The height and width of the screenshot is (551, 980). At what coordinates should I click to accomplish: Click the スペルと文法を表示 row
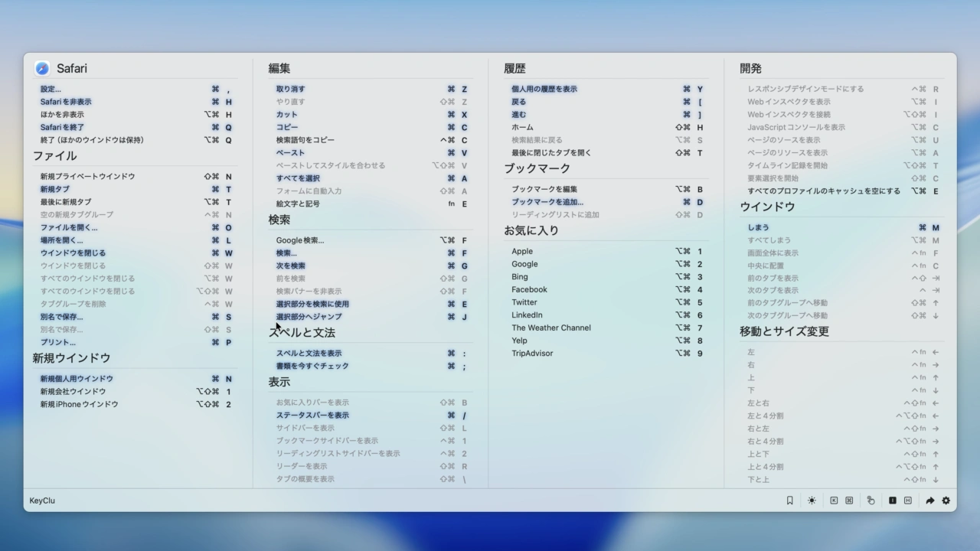(372, 353)
